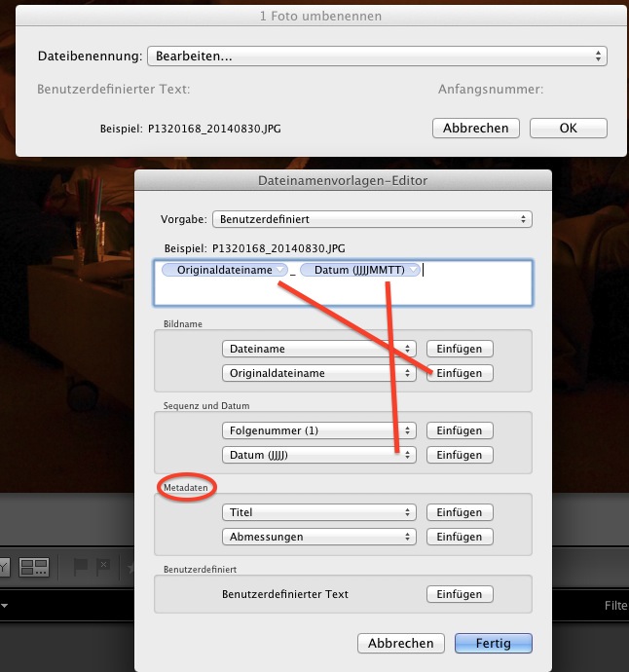Open the Datum (JJJJ) dropdown
629x672 pixels.
point(318,455)
